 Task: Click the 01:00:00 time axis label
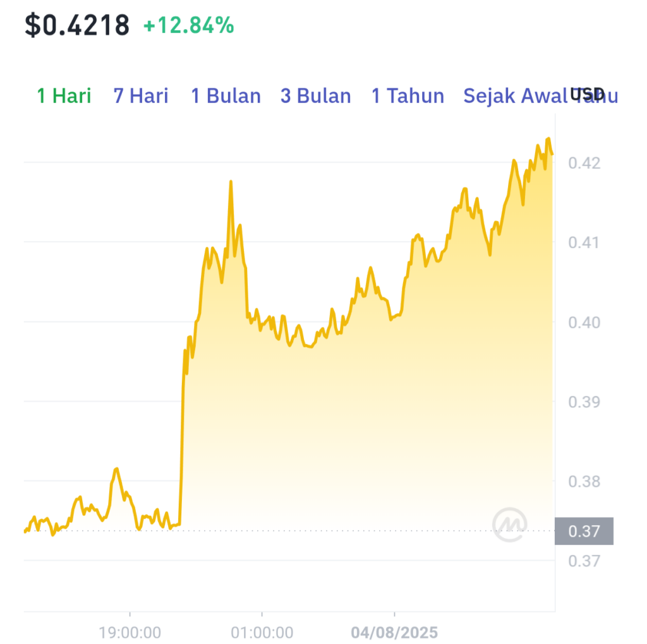click(x=262, y=633)
